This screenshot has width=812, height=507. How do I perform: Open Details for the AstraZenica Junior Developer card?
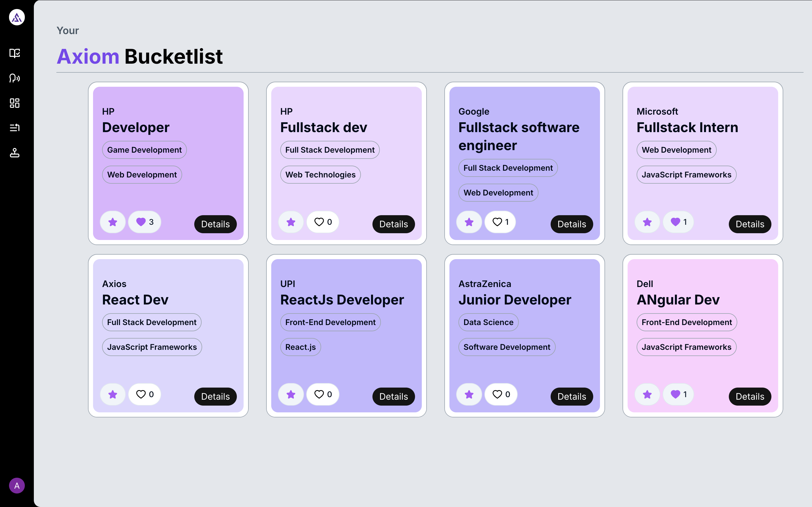point(572,396)
